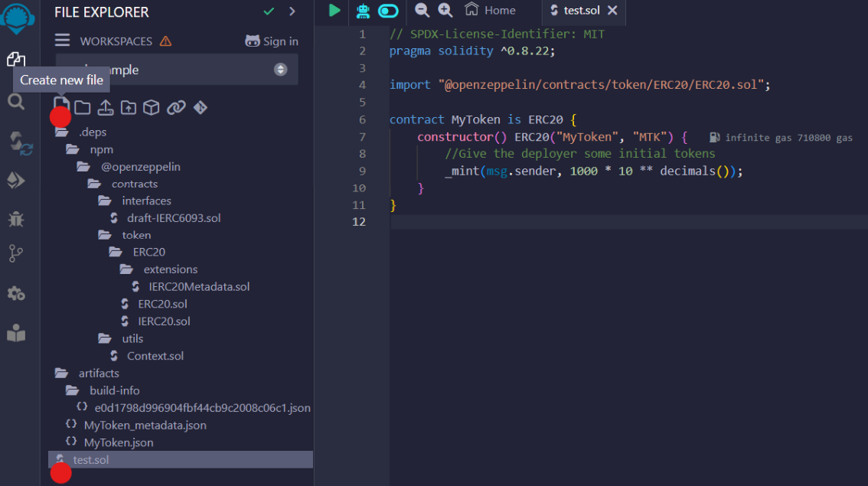Collapse the token folder
The width and height of the screenshot is (868, 486).
(125, 235)
